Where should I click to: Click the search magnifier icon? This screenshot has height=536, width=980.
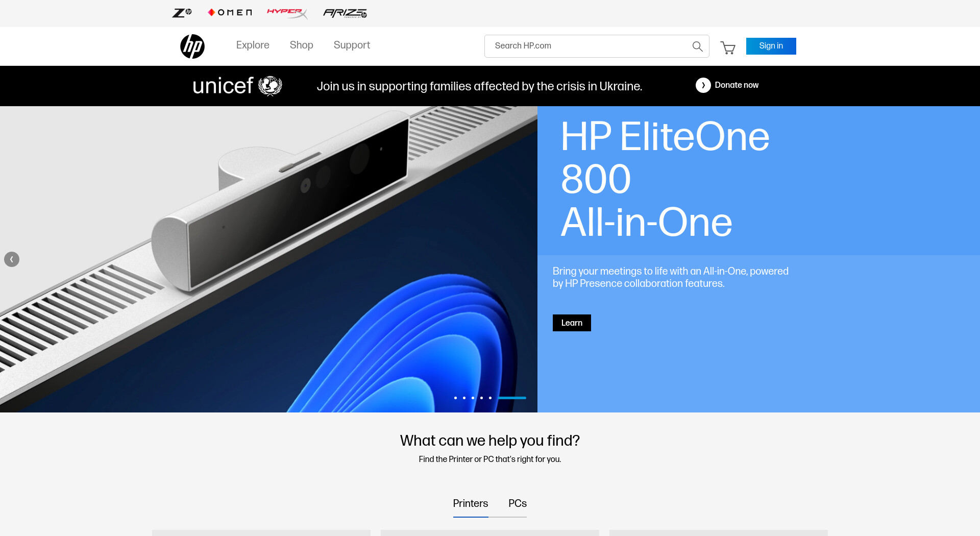pyautogui.click(x=697, y=46)
